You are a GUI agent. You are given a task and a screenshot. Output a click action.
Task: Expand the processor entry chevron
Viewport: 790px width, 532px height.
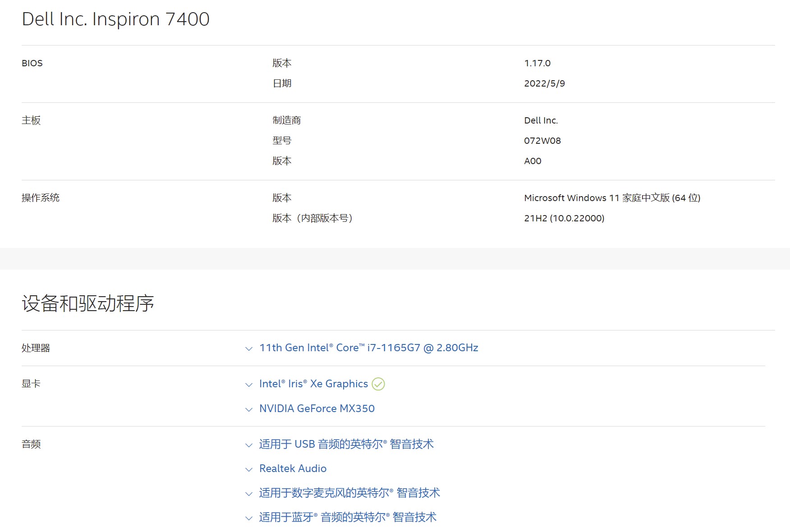(x=248, y=349)
